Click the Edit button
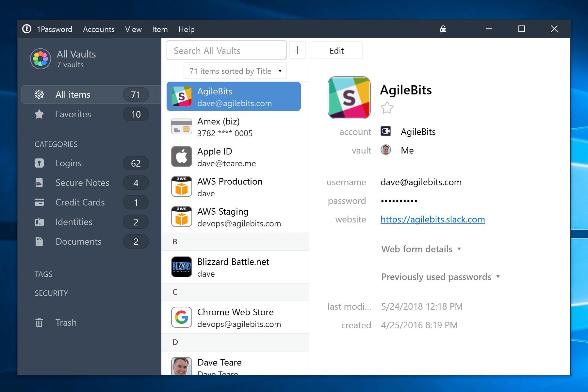588x392 pixels. click(336, 50)
